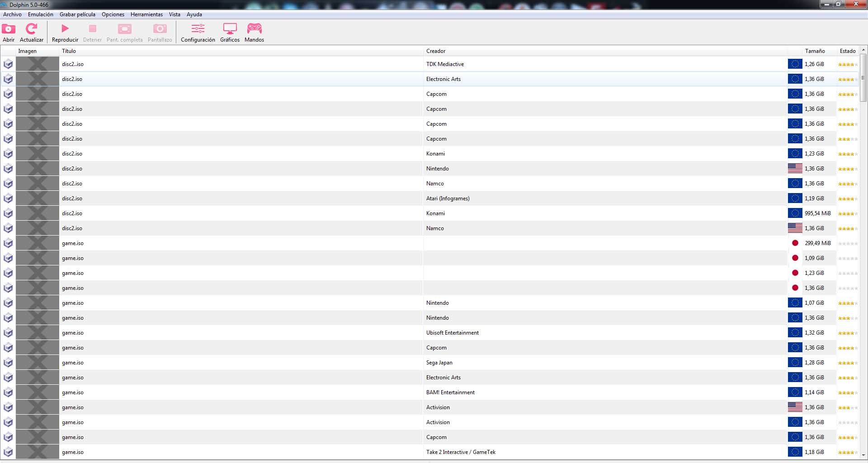Click the '1,07 GiB' size value
Image resolution: width=868 pixels, height=463 pixels.
click(815, 303)
